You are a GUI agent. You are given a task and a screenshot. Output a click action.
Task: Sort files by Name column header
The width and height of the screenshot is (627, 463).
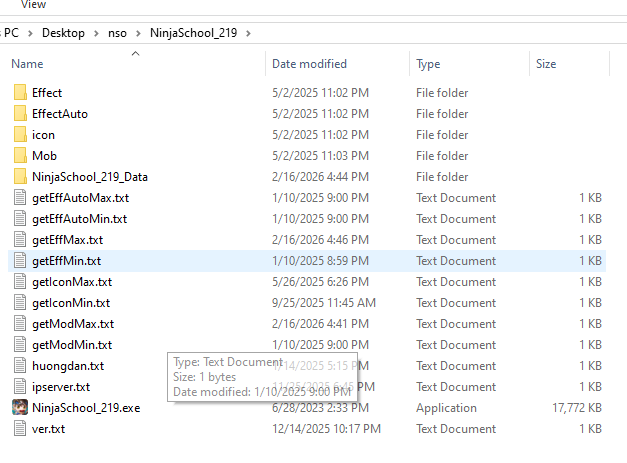pyautogui.click(x=28, y=64)
